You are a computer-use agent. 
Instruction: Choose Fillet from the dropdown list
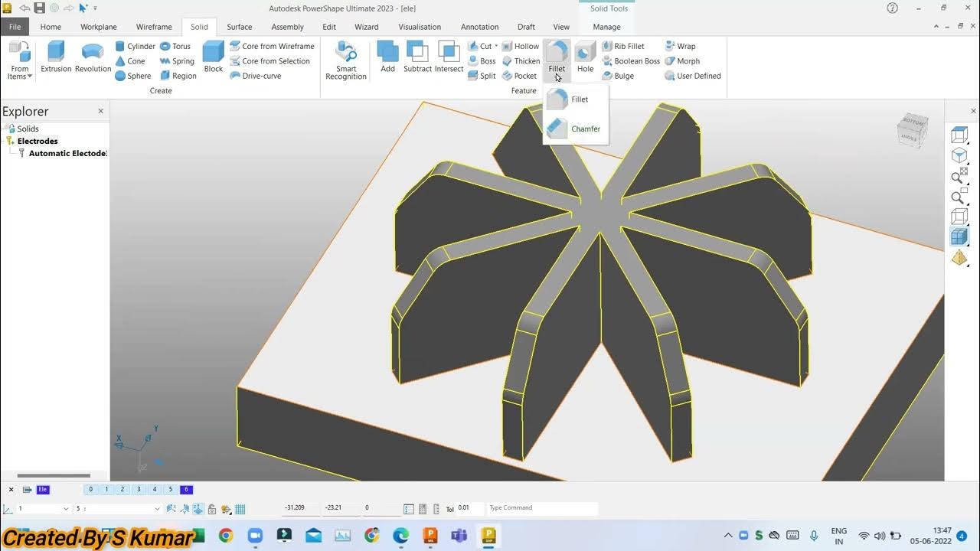click(x=576, y=99)
